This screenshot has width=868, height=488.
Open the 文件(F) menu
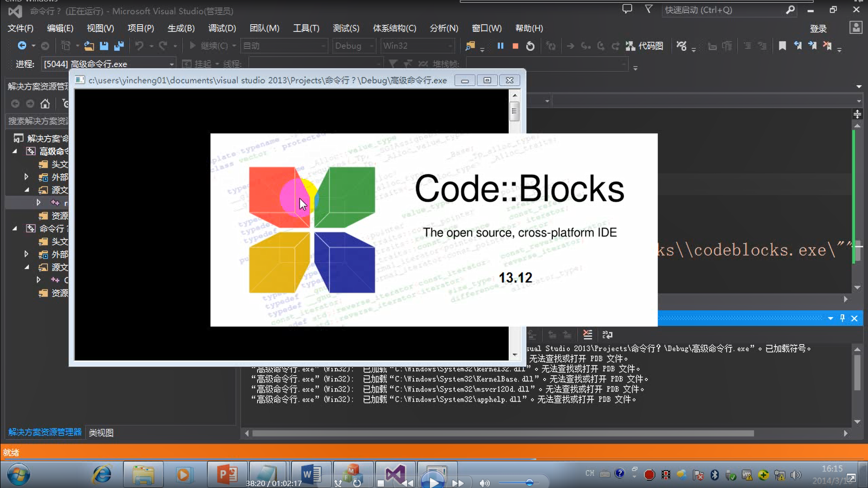click(20, 28)
